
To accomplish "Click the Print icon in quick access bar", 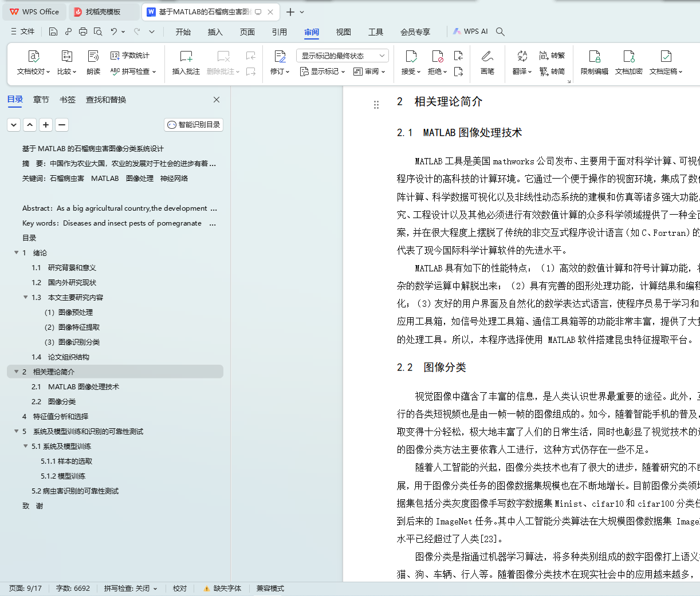I will (x=83, y=31).
